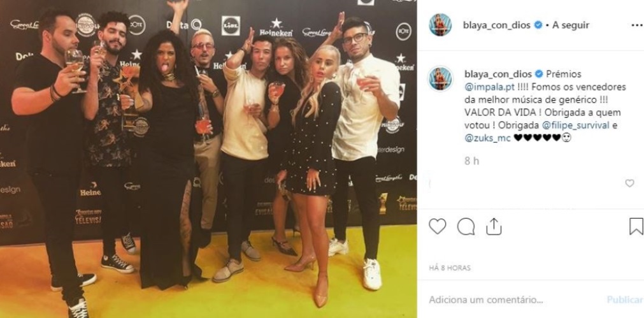The height and width of the screenshot is (318, 644).
Task: Open the @impala.pt mention
Action: (486, 87)
